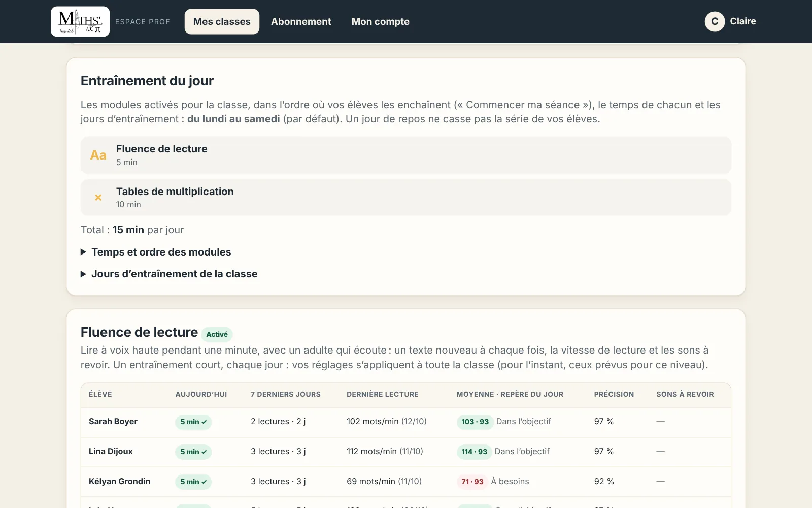The height and width of the screenshot is (508, 812).
Task: Select student Kélyan Grondin
Action: 120,481
